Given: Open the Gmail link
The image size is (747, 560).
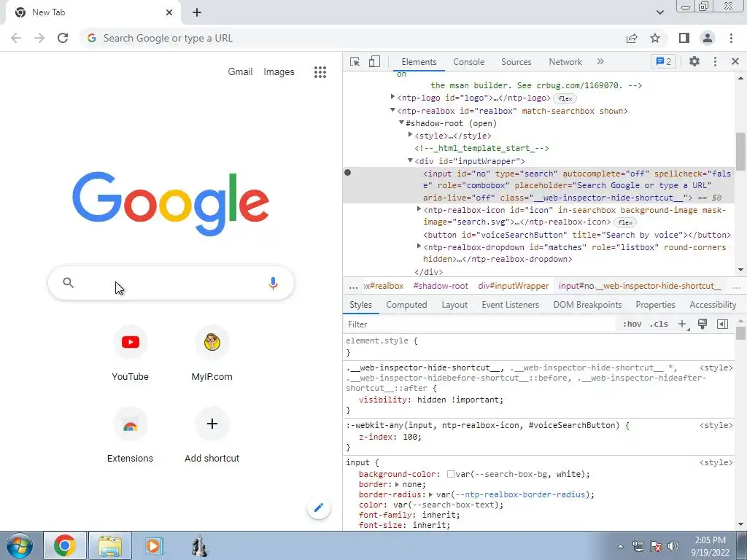Looking at the screenshot, I should click(240, 72).
